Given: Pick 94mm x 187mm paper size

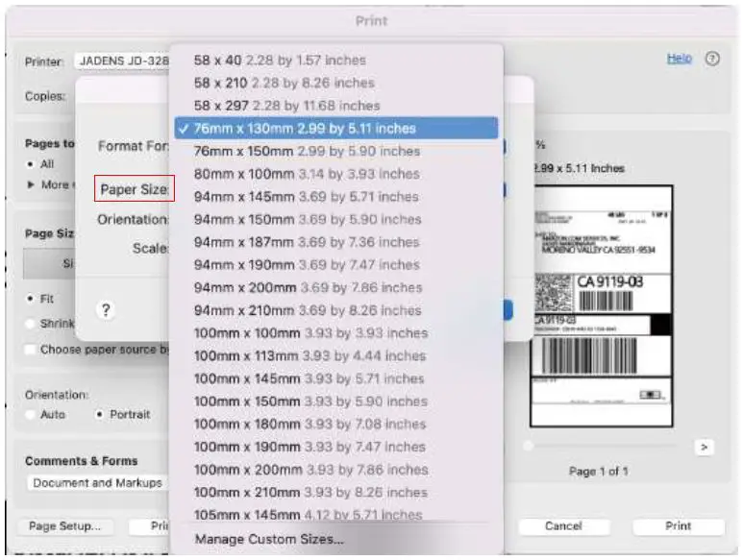Looking at the screenshot, I should point(336,242).
